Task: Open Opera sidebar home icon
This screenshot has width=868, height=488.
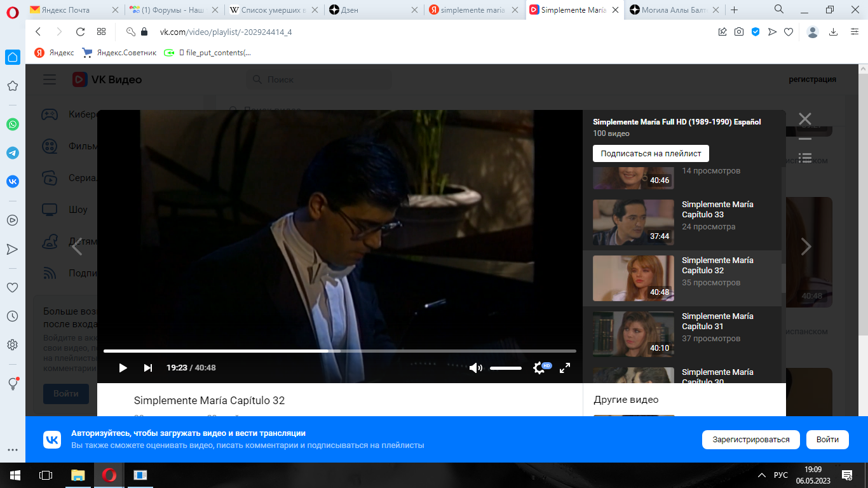Action: [13, 57]
